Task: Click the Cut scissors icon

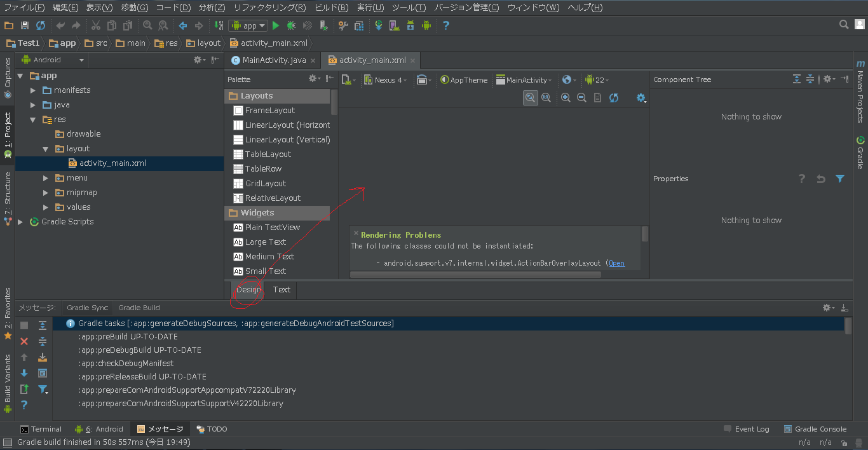Action: pos(95,25)
